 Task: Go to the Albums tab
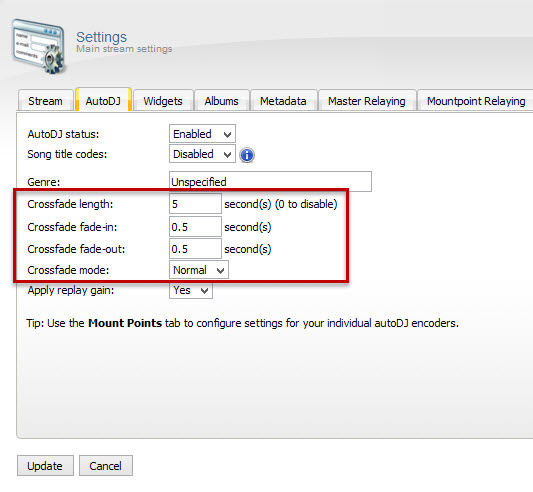point(222,101)
